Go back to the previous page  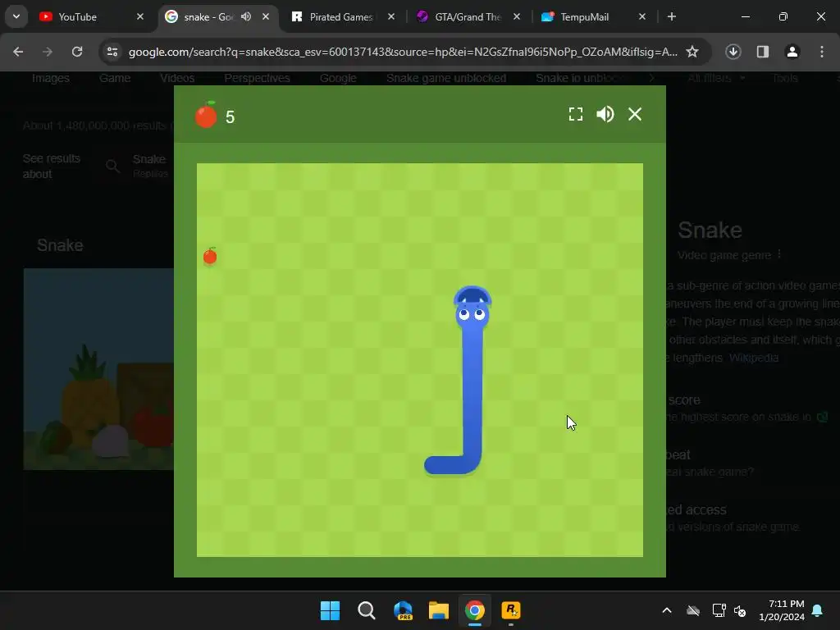pyautogui.click(x=18, y=52)
